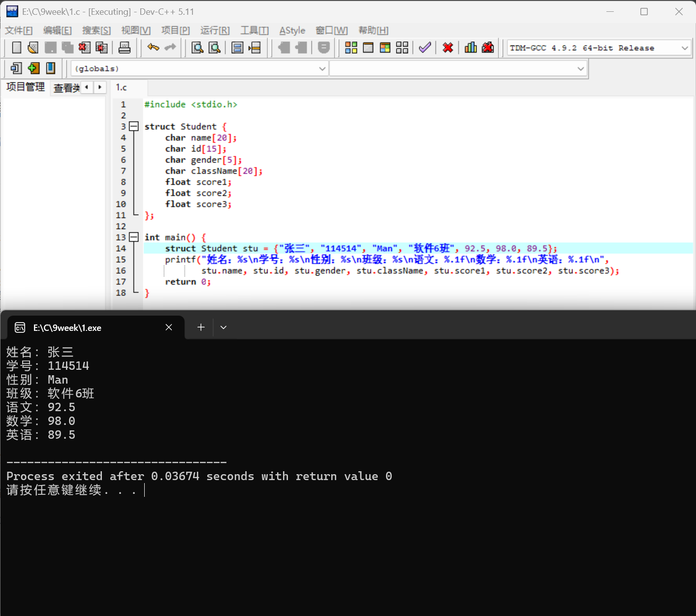Image resolution: width=696 pixels, height=616 pixels.
Task: Open terminal new-tab profile dropdown arrow
Action: tap(223, 327)
